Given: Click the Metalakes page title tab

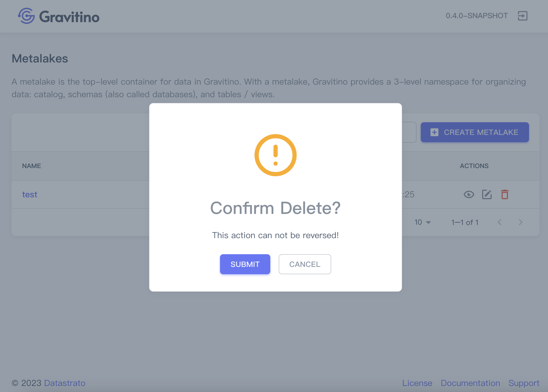Looking at the screenshot, I should tap(40, 58).
